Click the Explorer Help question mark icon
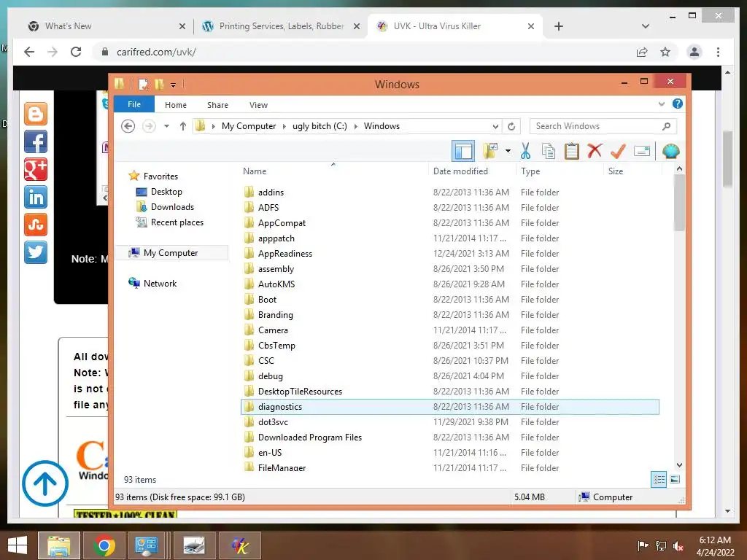 (678, 104)
